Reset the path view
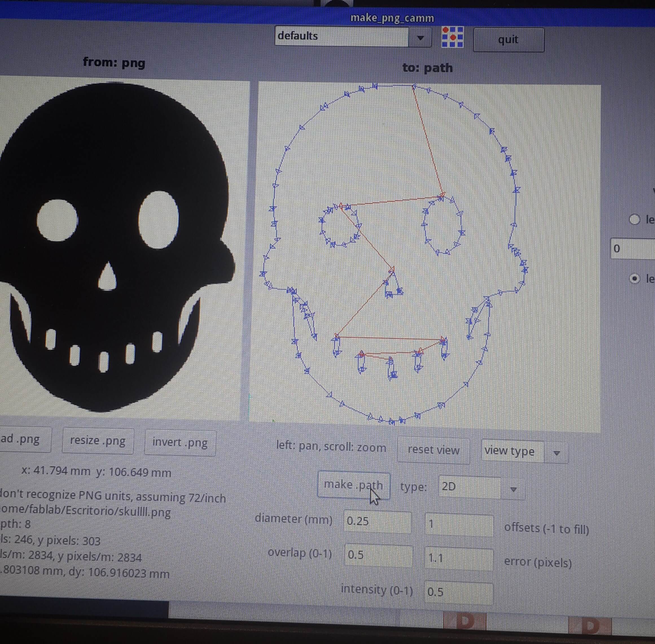The width and height of the screenshot is (655, 644). (433, 450)
